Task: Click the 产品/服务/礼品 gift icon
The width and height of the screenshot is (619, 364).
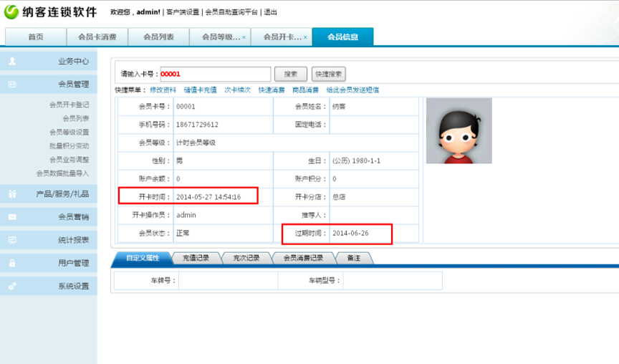Action: (12, 193)
